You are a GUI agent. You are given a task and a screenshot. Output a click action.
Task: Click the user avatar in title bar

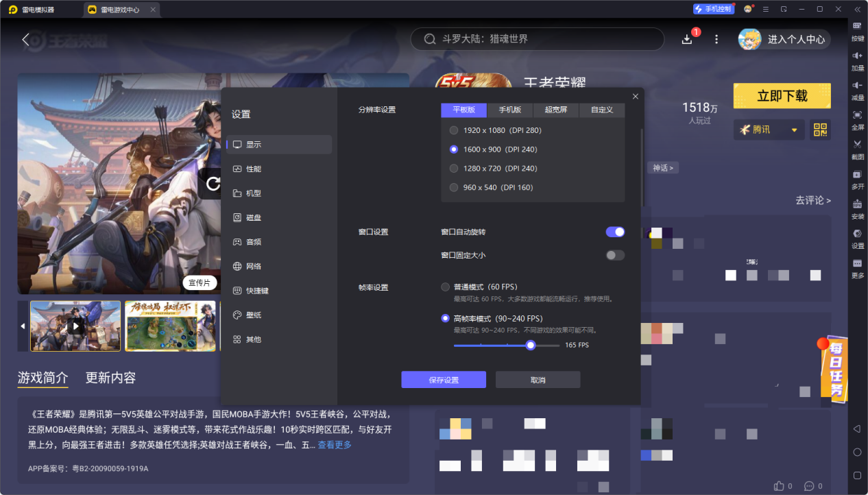(748, 10)
